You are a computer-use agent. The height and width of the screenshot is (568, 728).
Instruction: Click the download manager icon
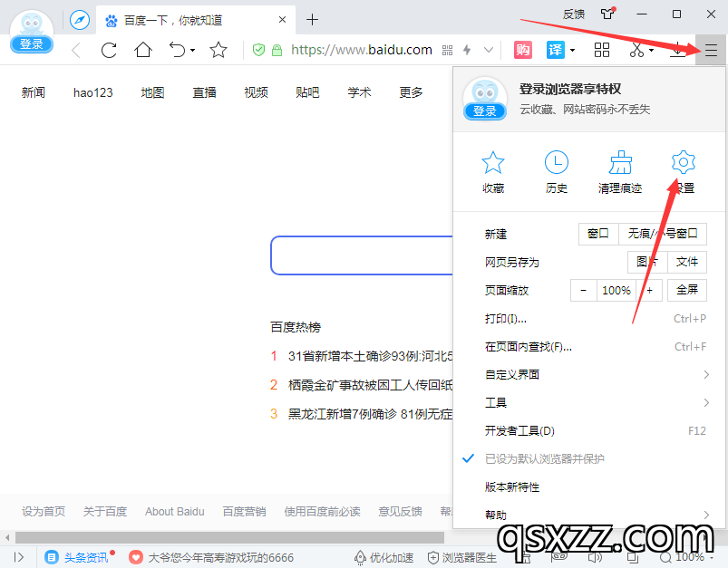tap(678, 50)
